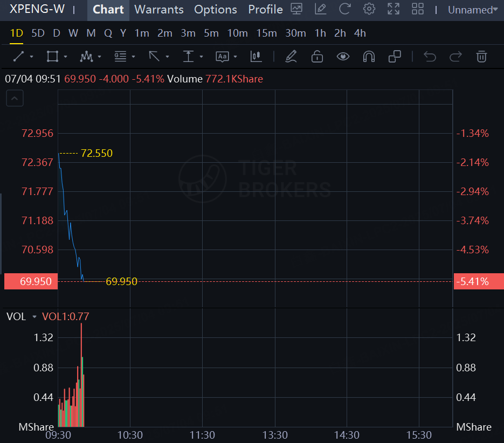Select the 1D timeframe
Viewport: 504px width, 443px height.
pos(16,33)
